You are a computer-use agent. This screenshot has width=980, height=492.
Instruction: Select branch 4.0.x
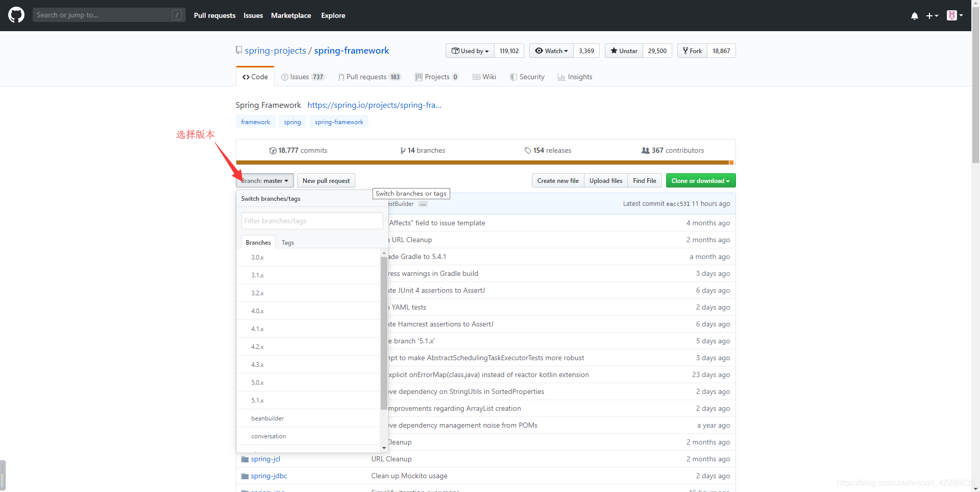tap(308, 311)
